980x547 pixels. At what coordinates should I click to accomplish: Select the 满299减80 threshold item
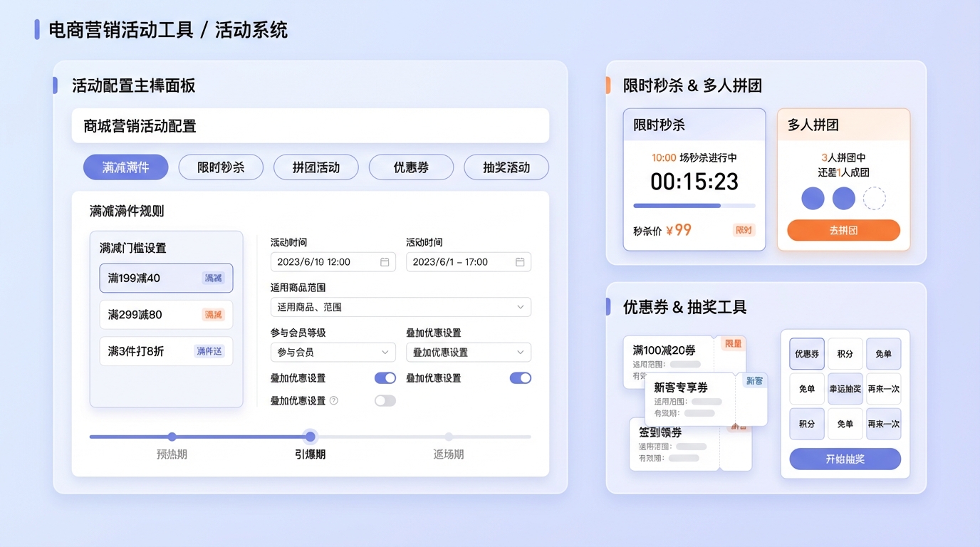(166, 315)
